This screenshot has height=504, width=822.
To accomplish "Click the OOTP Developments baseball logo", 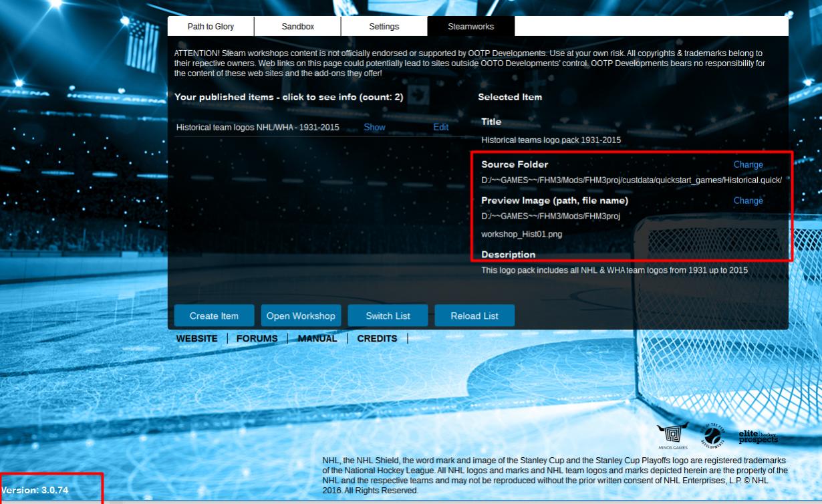I will point(712,436).
